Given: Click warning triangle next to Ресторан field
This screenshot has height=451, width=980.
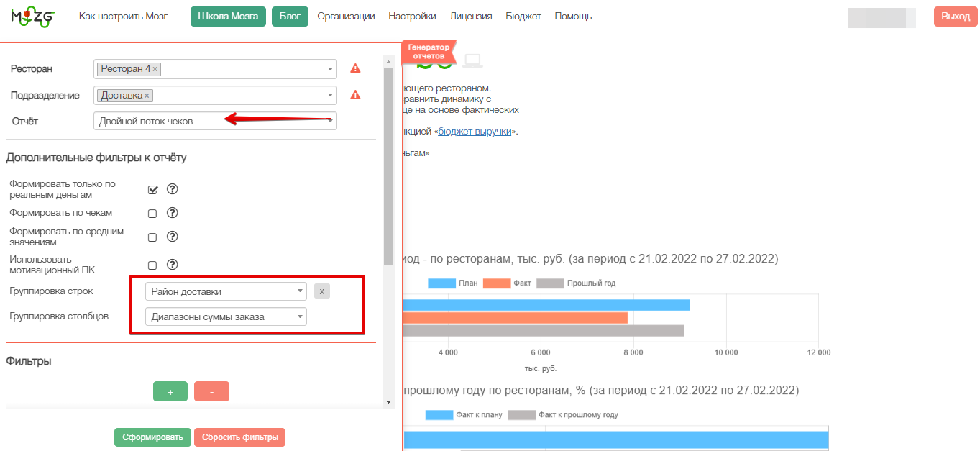Looking at the screenshot, I should tap(355, 69).
